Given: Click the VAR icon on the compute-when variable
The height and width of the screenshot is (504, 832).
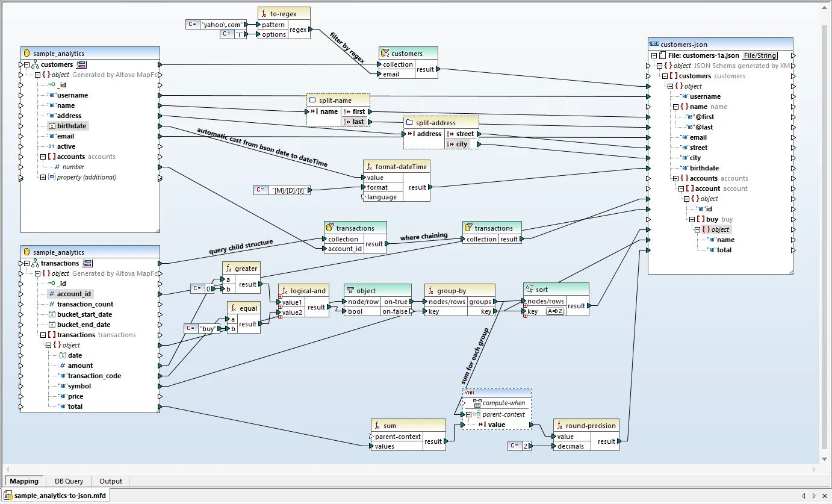Looking at the screenshot, I should coord(468,392).
